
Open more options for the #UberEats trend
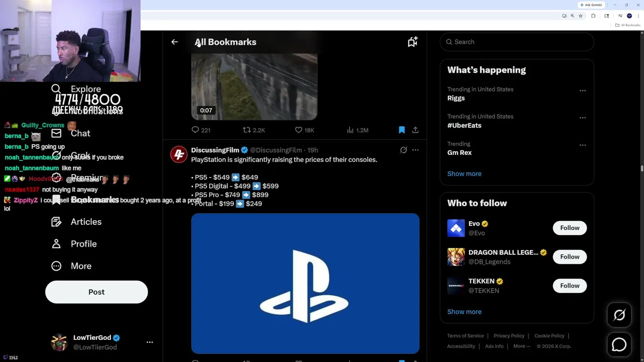tap(583, 118)
